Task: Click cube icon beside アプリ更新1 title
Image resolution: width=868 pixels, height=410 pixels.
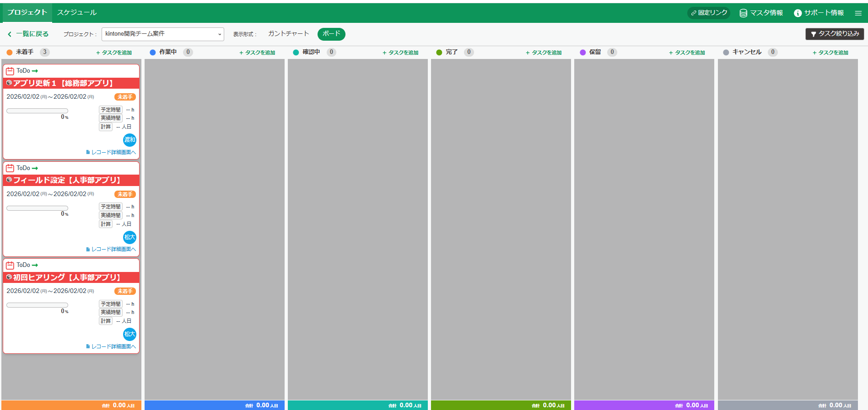Action: [x=9, y=83]
